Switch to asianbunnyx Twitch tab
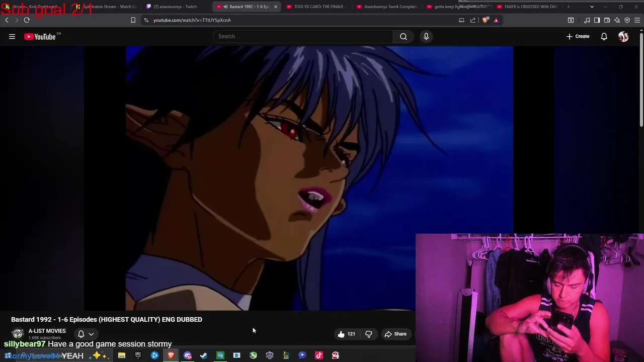Viewport: 644px width, 362px height. pos(175,7)
